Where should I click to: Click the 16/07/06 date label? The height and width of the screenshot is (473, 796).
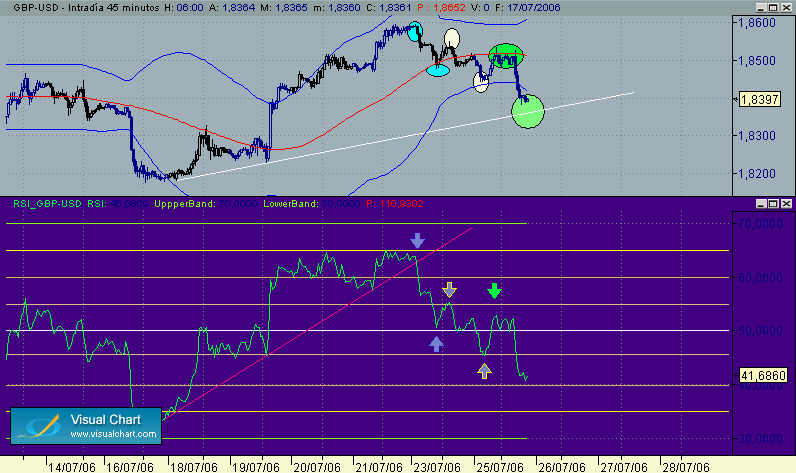coord(130,467)
